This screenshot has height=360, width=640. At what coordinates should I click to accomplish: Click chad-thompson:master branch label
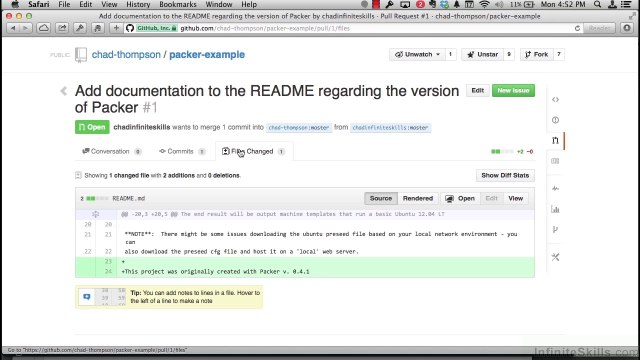[299, 128]
